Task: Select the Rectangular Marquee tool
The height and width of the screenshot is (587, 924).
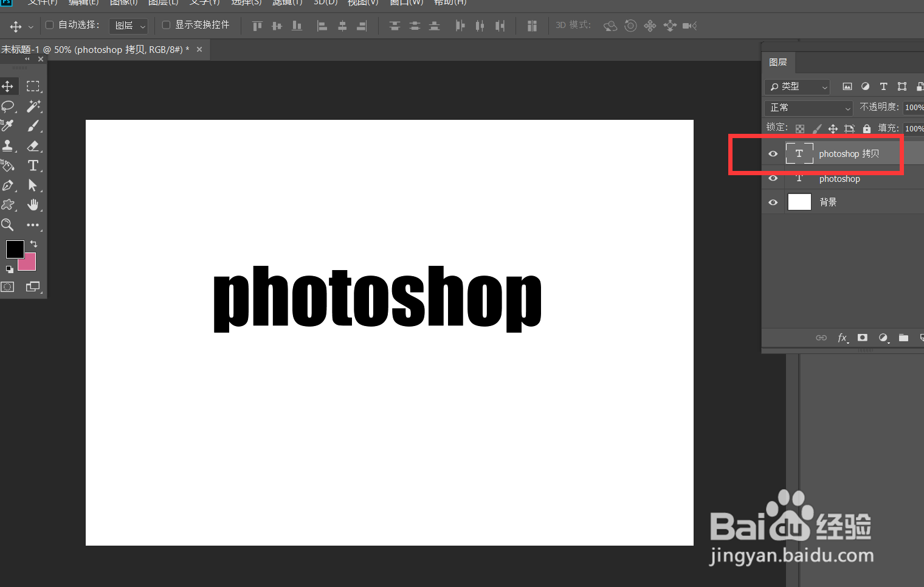Action: click(33, 86)
